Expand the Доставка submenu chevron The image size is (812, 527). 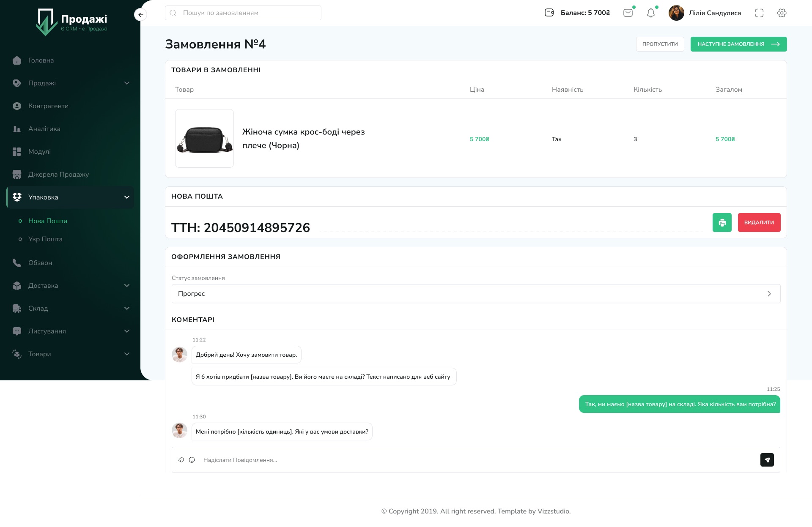point(127,286)
